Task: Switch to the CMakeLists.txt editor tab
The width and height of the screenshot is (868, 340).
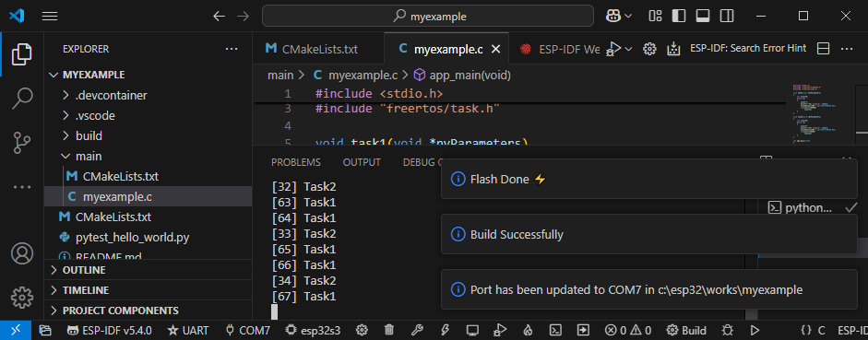Action: [x=318, y=49]
